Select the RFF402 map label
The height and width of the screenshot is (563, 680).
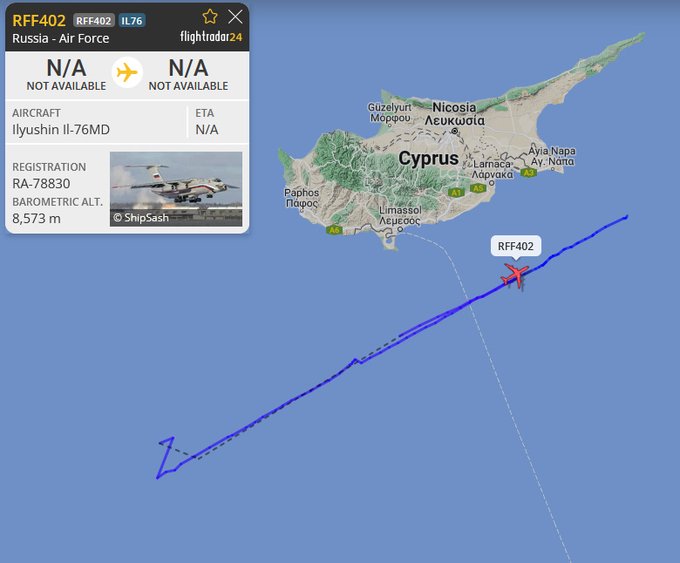515,246
